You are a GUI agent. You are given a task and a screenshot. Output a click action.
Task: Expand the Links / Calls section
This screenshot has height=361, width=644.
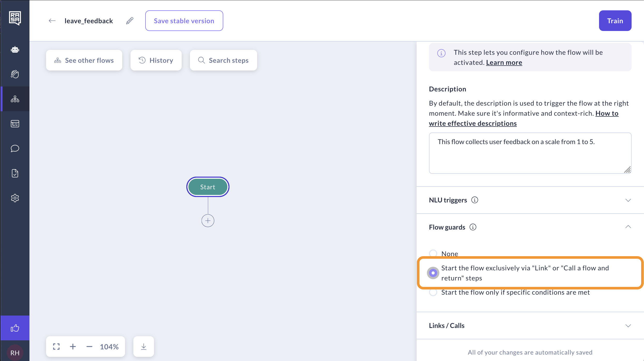point(628,326)
